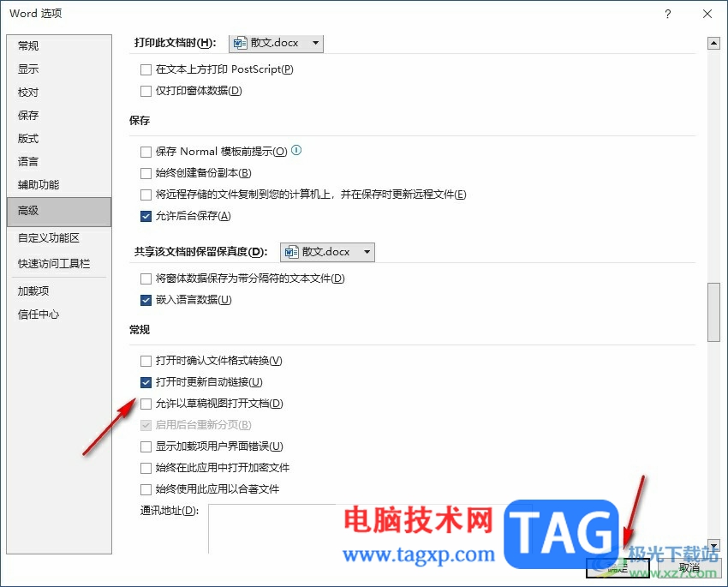Select the '高级' category

pos(59,212)
